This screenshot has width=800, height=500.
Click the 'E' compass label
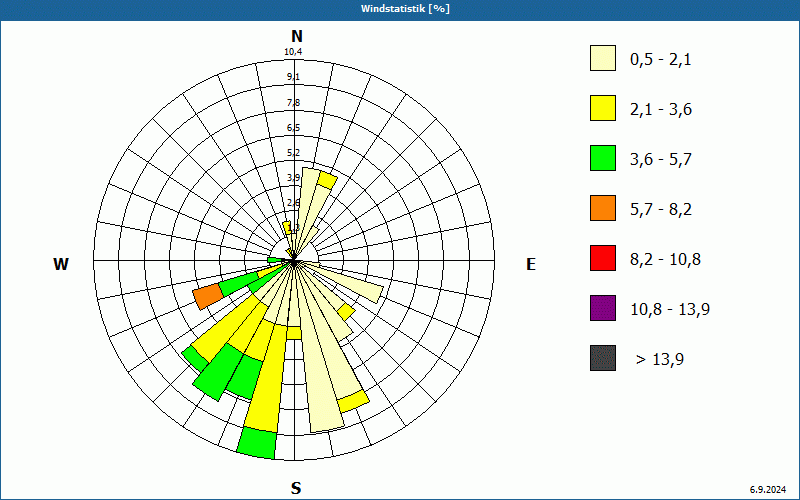point(531,264)
